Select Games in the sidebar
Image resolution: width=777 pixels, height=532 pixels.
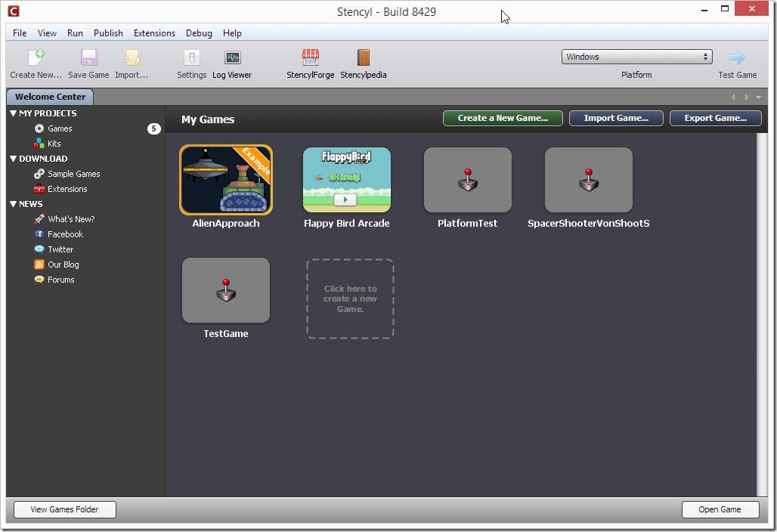[60, 128]
